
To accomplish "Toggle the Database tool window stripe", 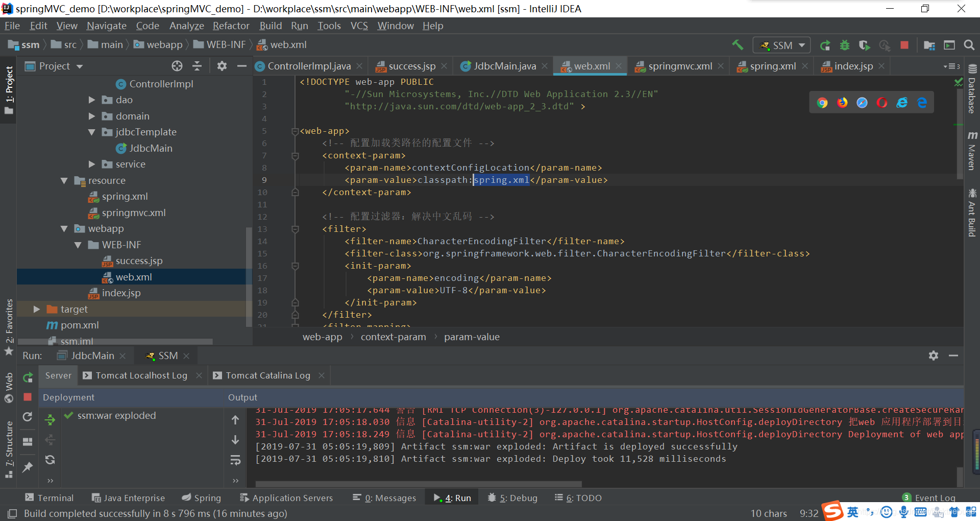I will point(972,89).
